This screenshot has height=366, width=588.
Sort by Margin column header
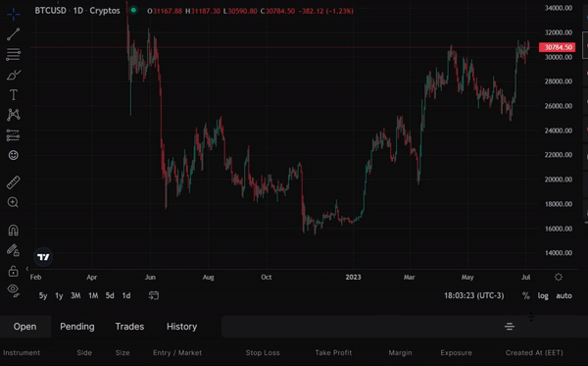point(400,353)
